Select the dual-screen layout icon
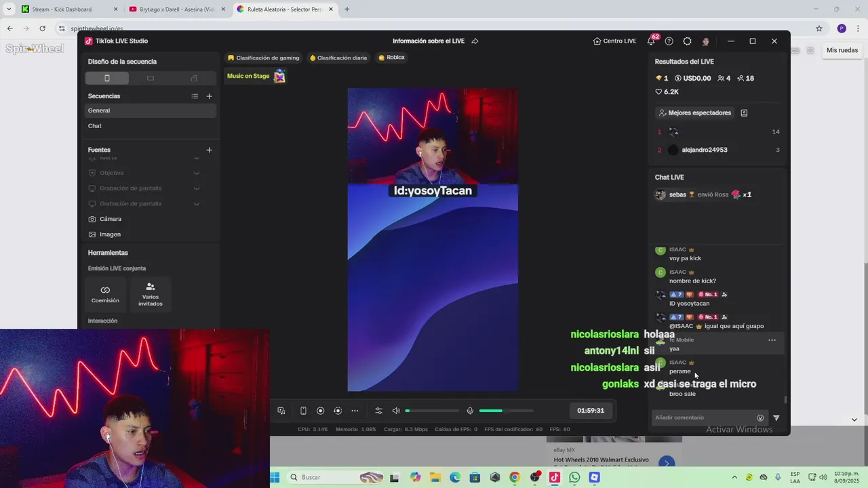Viewport: 868px width, 488px height. click(x=194, y=78)
